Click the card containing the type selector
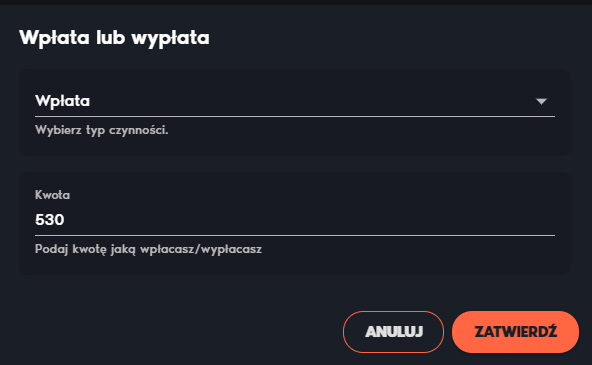 (295, 112)
